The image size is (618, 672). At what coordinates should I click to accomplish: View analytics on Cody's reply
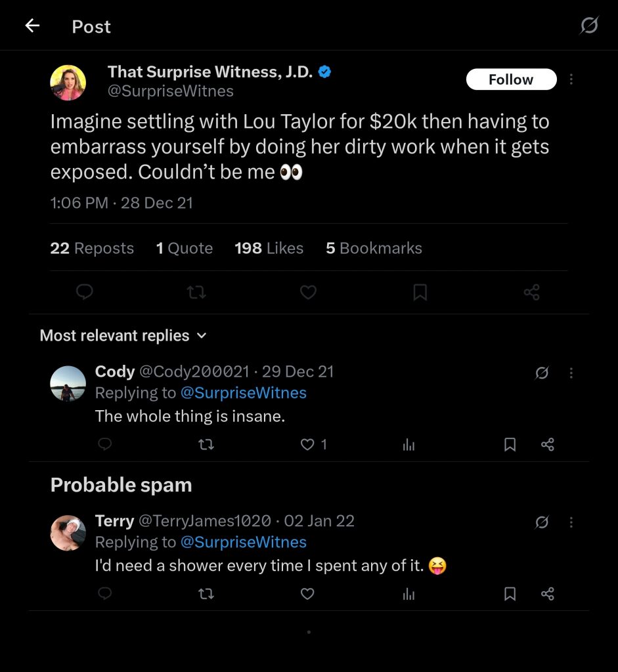(408, 445)
